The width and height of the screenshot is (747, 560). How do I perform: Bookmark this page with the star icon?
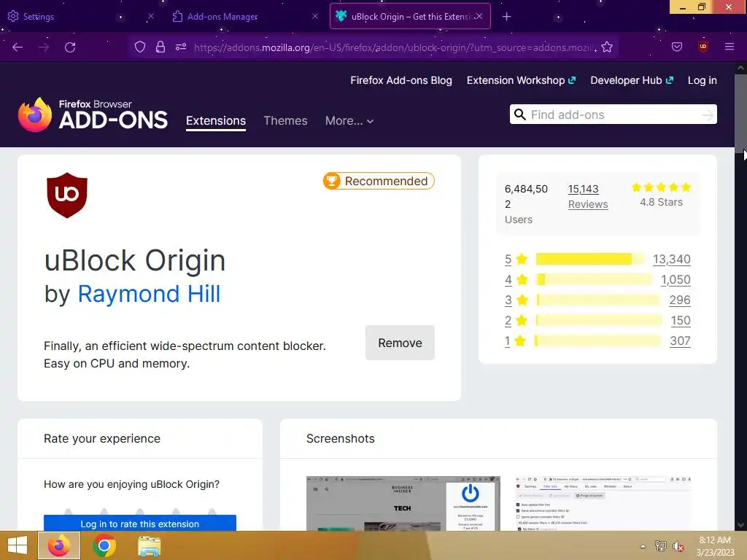pos(606,47)
